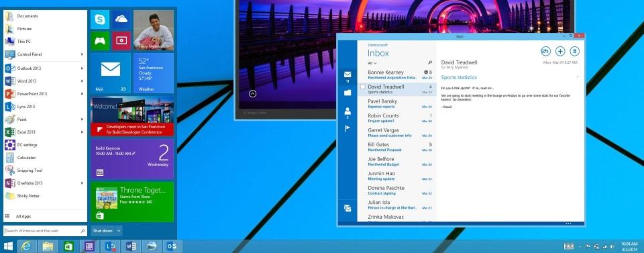Open Lync from taskbar
Viewport: 644px width, 253px height.
click(110, 246)
